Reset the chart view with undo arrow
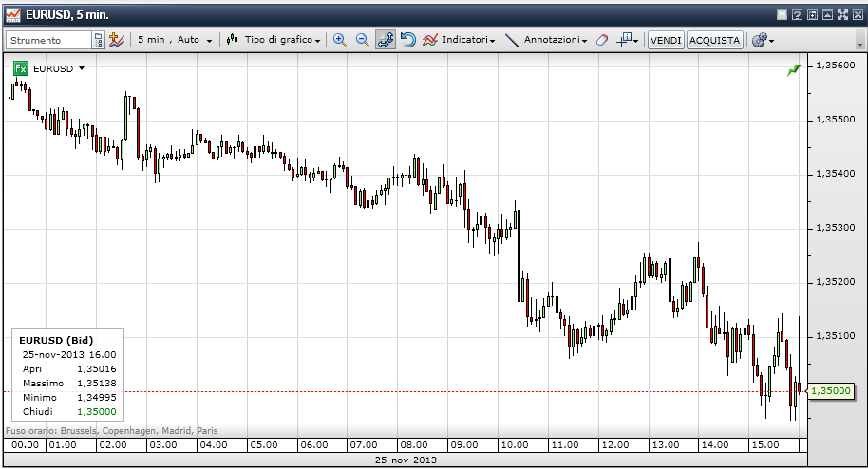The width and height of the screenshot is (868, 469). [407, 40]
